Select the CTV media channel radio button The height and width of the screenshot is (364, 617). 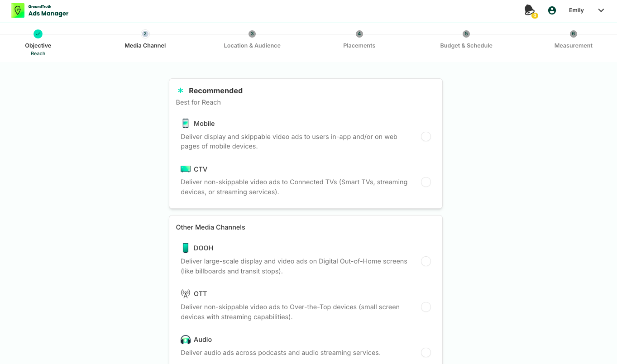click(x=426, y=182)
